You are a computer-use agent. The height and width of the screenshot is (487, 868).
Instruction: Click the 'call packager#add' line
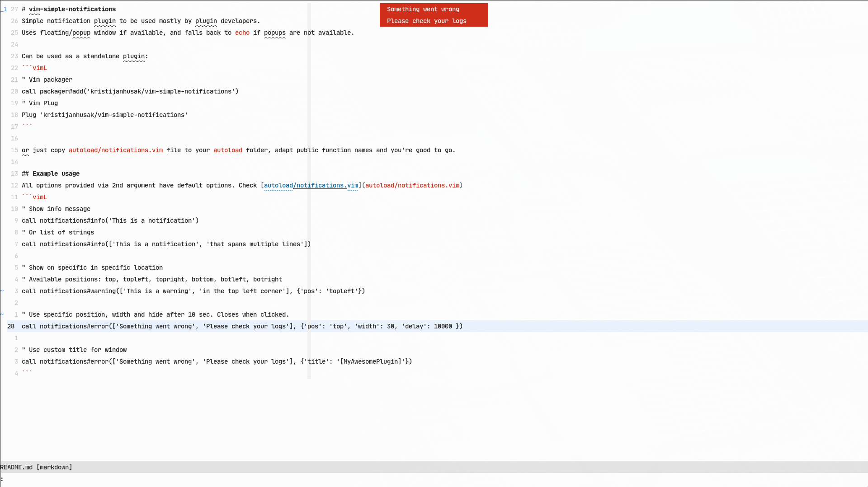click(x=130, y=91)
